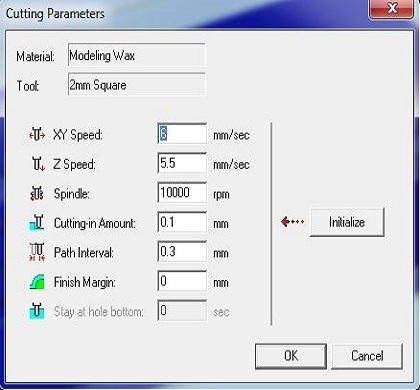Confirm settings with OK
420x390 pixels.
(x=291, y=356)
